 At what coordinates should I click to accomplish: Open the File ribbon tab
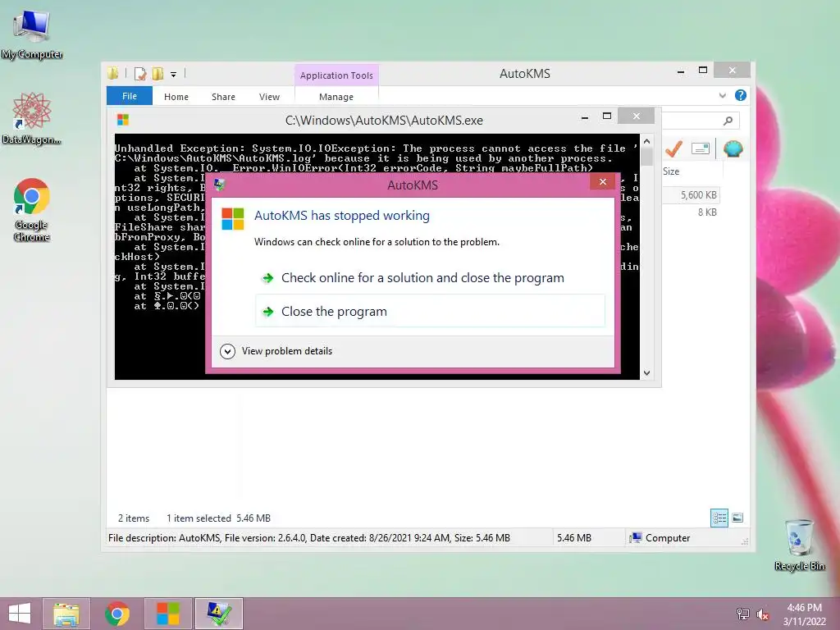130,96
